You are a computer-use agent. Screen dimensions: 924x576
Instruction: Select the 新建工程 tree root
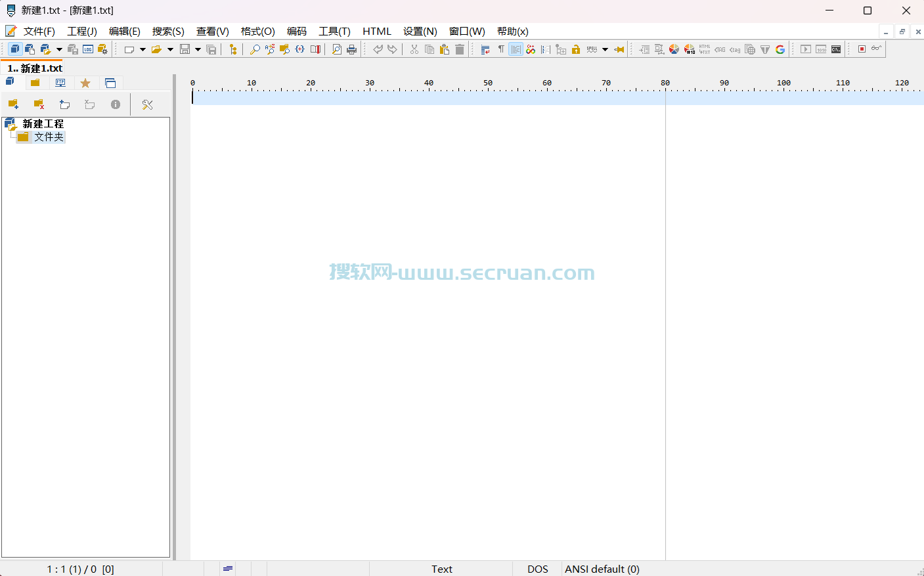(x=43, y=123)
